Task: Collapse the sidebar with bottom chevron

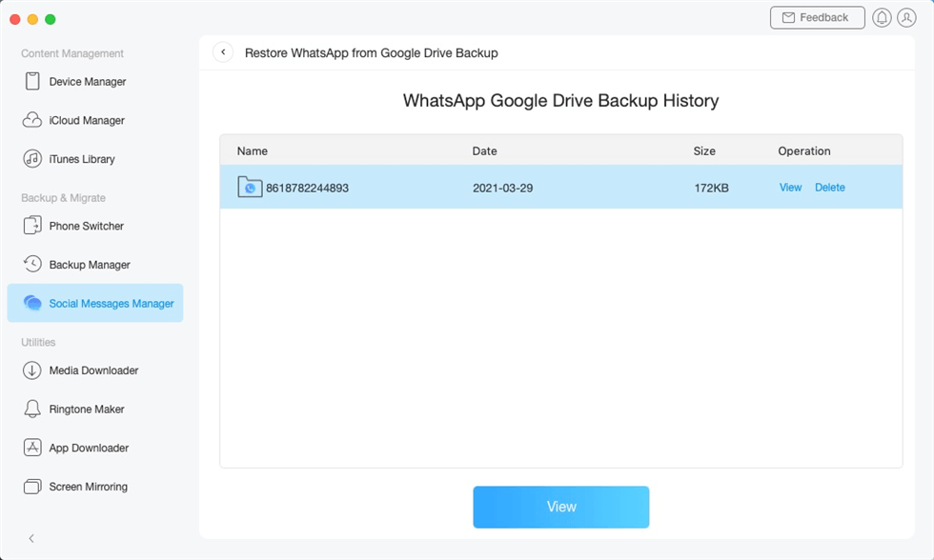Action: click(31, 538)
